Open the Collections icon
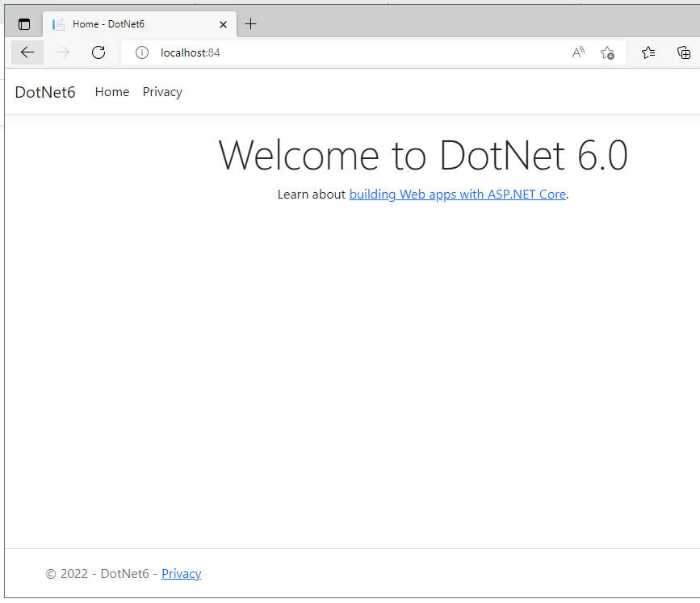700x603 pixels. (684, 52)
